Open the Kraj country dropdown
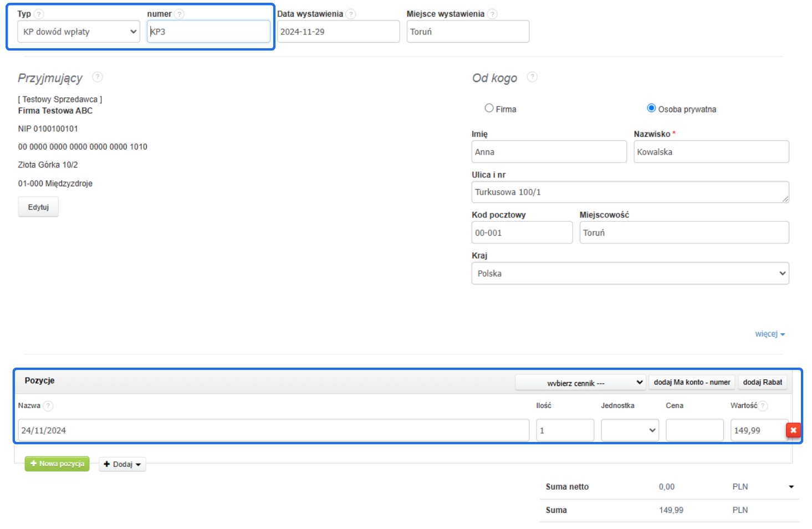This screenshot has height=529, width=812. (630, 273)
